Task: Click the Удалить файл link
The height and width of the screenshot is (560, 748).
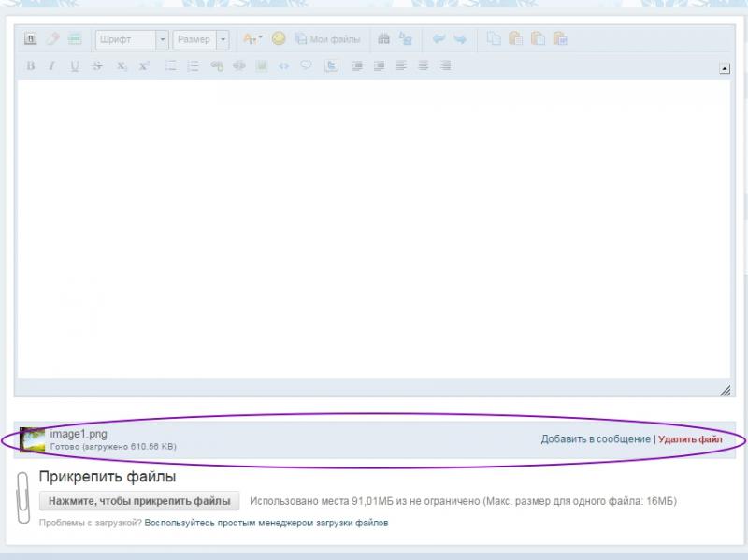Action: coord(690,439)
